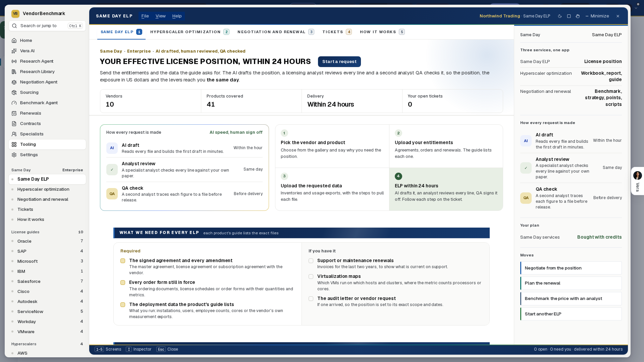Open the VMware license guide
The height and width of the screenshot is (362, 644).
click(x=47, y=332)
